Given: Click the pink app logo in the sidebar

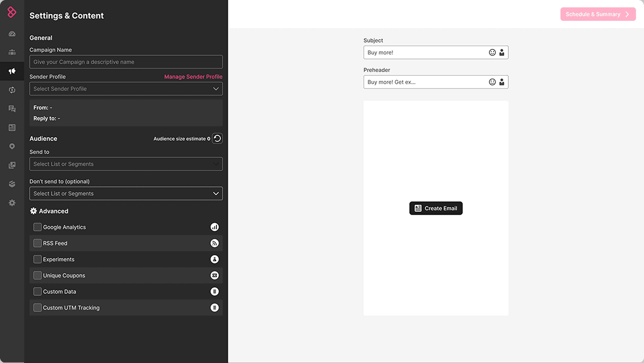Looking at the screenshot, I should pos(12,12).
